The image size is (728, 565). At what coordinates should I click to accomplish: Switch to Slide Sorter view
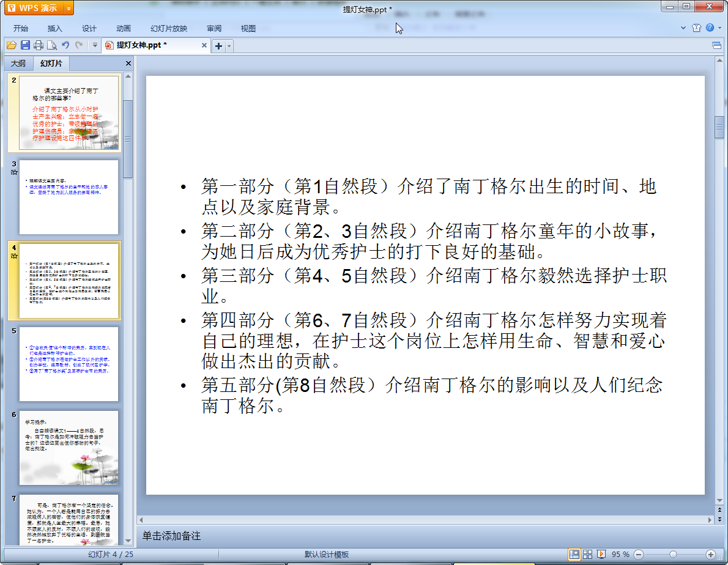coord(588,554)
